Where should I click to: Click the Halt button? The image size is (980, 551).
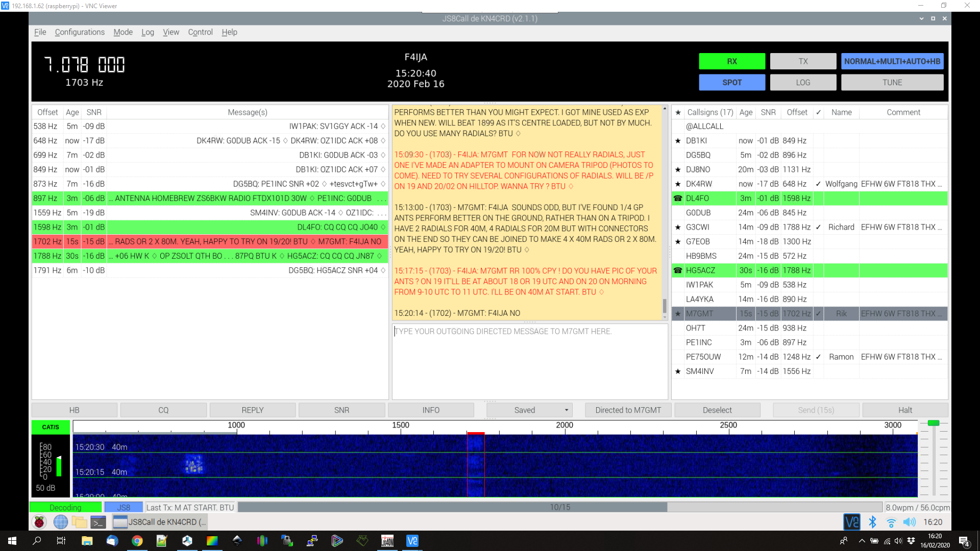pyautogui.click(x=904, y=410)
